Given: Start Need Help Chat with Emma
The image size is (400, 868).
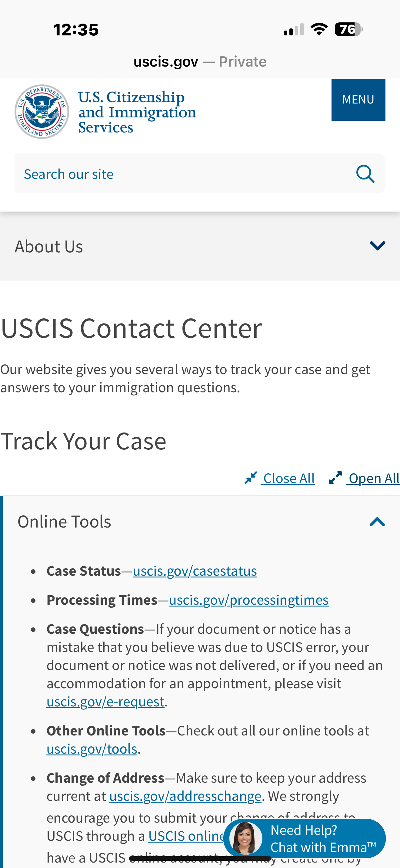Looking at the screenshot, I should pyautogui.click(x=305, y=838).
